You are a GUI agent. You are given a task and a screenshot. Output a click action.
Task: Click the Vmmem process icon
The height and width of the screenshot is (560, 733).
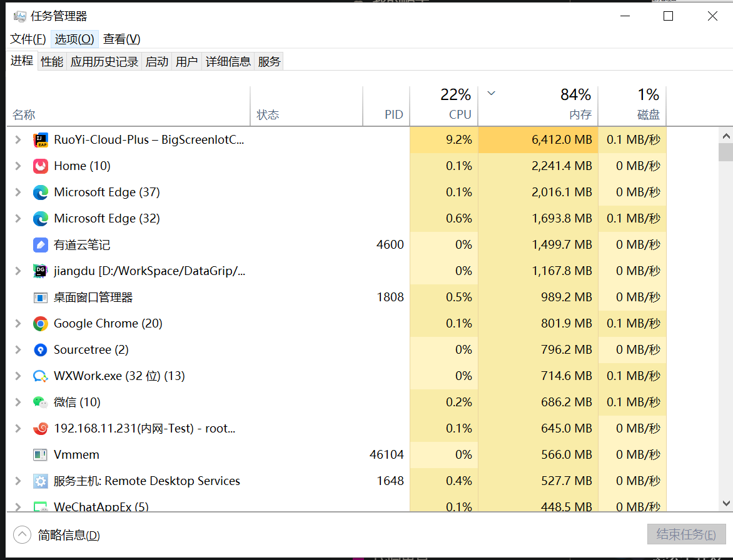point(41,454)
